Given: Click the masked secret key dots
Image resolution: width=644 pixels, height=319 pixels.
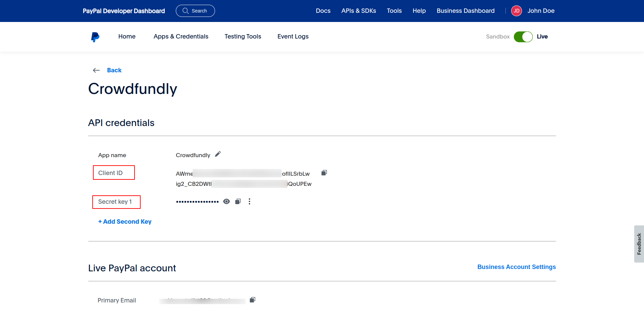Looking at the screenshot, I should 197,202.
